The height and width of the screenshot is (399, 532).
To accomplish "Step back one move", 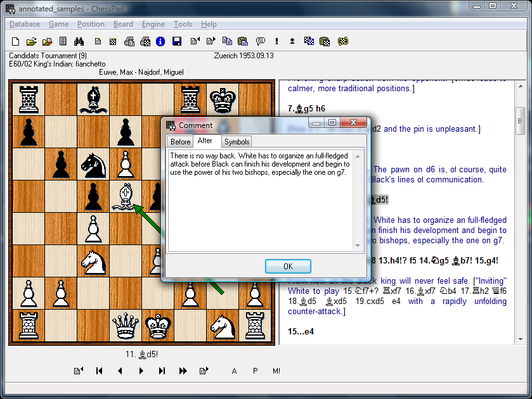I will click(x=120, y=371).
